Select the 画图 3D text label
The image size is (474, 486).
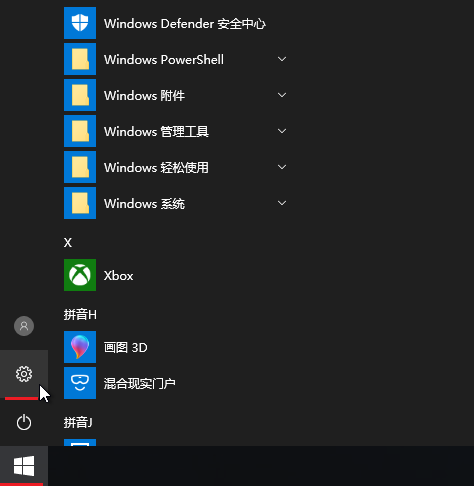[x=125, y=348]
